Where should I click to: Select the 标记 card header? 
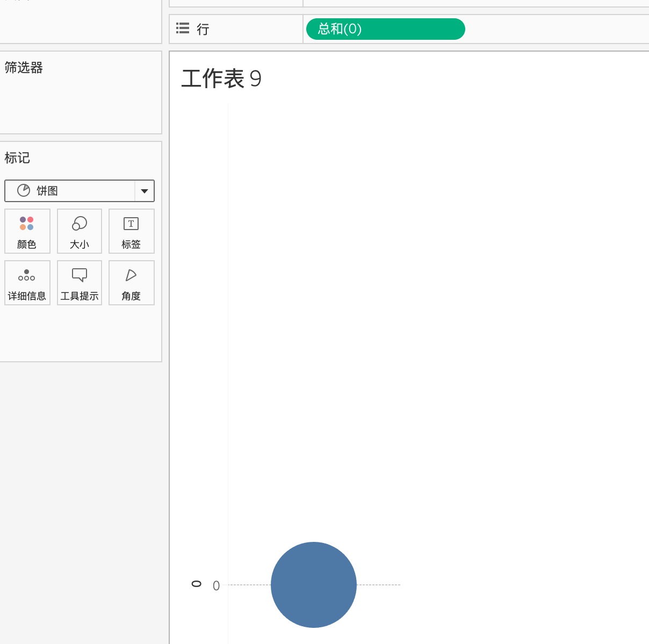[x=17, y=158]
